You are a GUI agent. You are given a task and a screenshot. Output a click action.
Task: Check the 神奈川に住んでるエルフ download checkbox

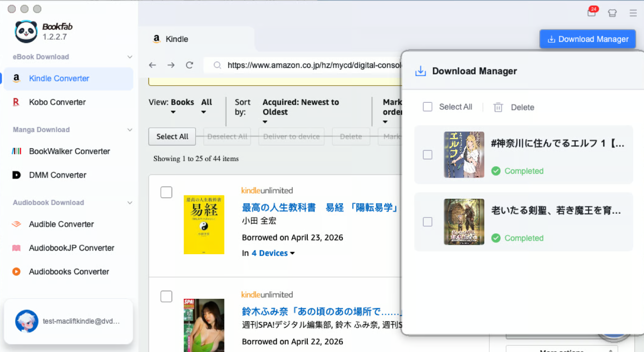[x=427, y=155]
